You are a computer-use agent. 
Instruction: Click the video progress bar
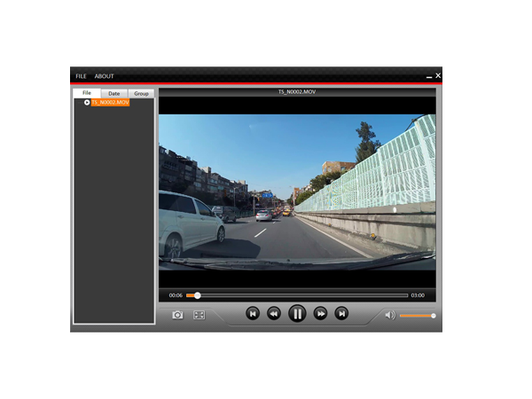click(x=297, y=295)
